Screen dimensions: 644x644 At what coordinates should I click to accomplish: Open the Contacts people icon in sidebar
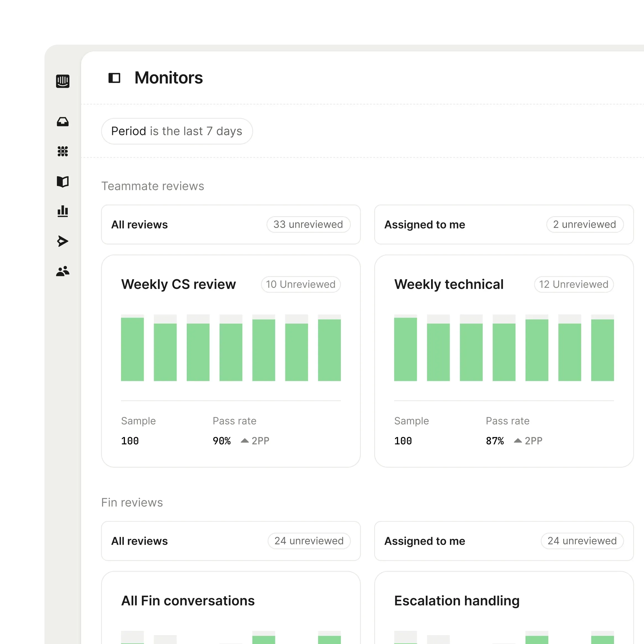(x=63, y=271)
